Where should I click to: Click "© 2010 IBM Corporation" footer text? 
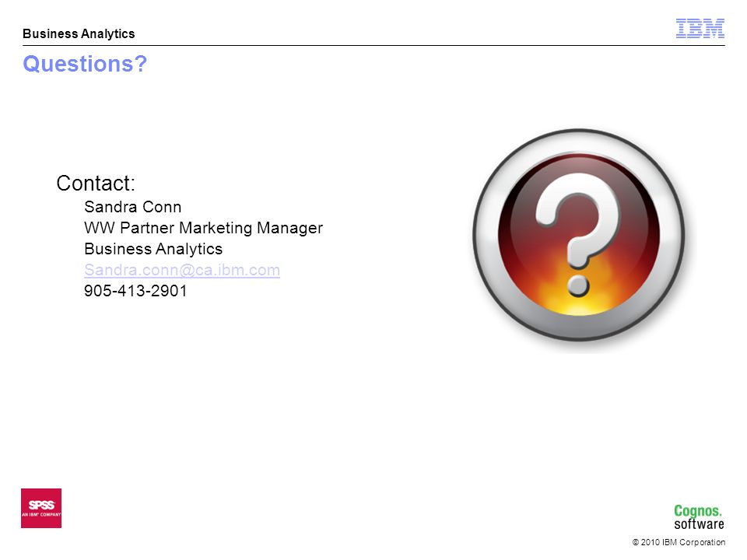click(x=679, y=542)
